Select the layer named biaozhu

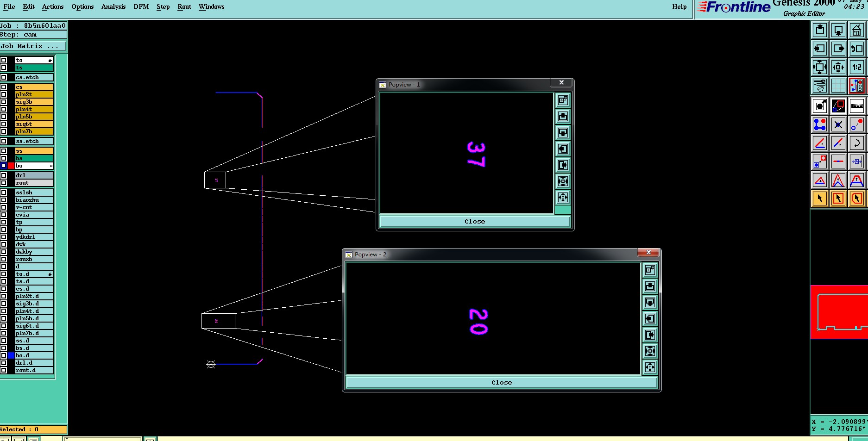pyautogui.click(x=34, y=200)
